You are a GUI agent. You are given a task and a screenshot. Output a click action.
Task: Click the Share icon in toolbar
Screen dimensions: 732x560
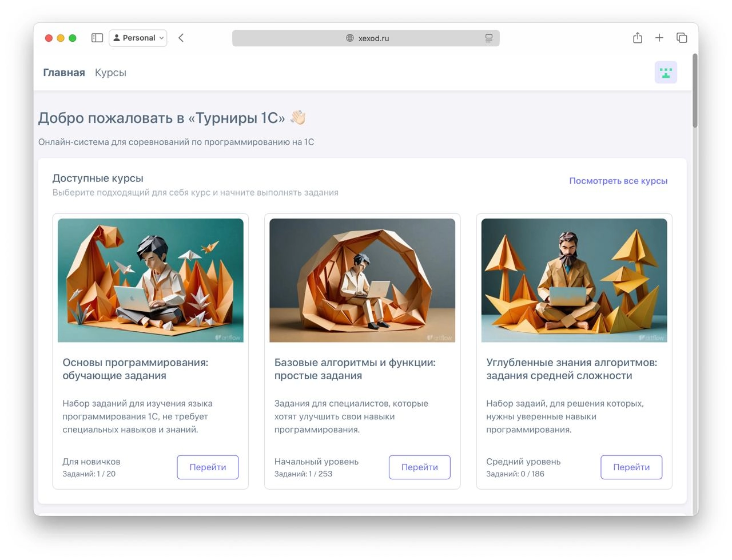[638, 38]
